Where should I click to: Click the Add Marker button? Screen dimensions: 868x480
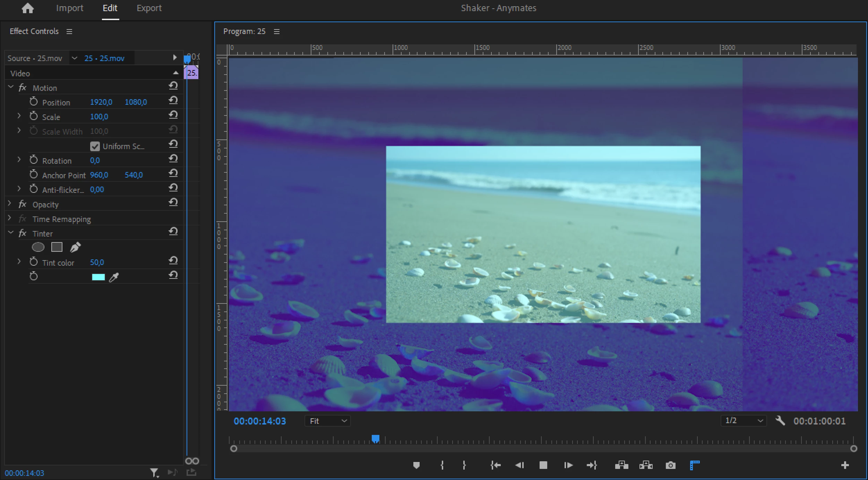[x=416, y=465]
